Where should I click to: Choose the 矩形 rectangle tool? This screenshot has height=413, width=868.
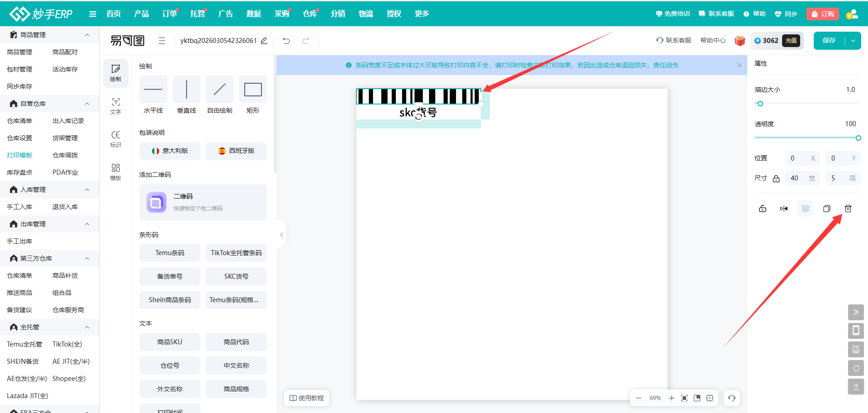coord(253,90)
